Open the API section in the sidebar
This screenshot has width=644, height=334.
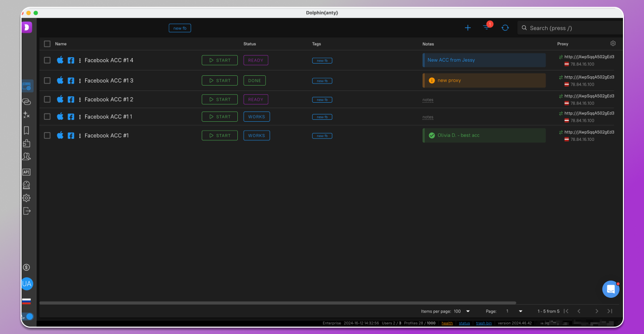coord(26,172)
